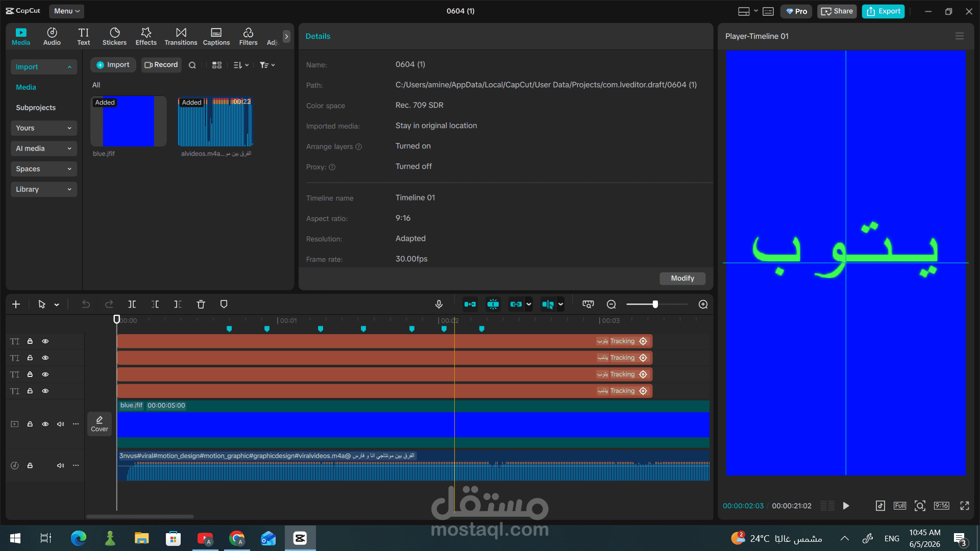Image resolution: width=980 pixels, height=551 pixels.
Task: Mute the audio track speaker icon
Action: click(60, 465)
